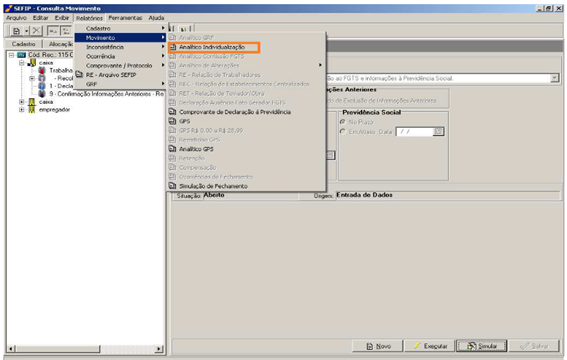Click the Simulação de Fechamento icon
Image resolution: width=567 pixels, height=360 pixels.
(173, 186)
